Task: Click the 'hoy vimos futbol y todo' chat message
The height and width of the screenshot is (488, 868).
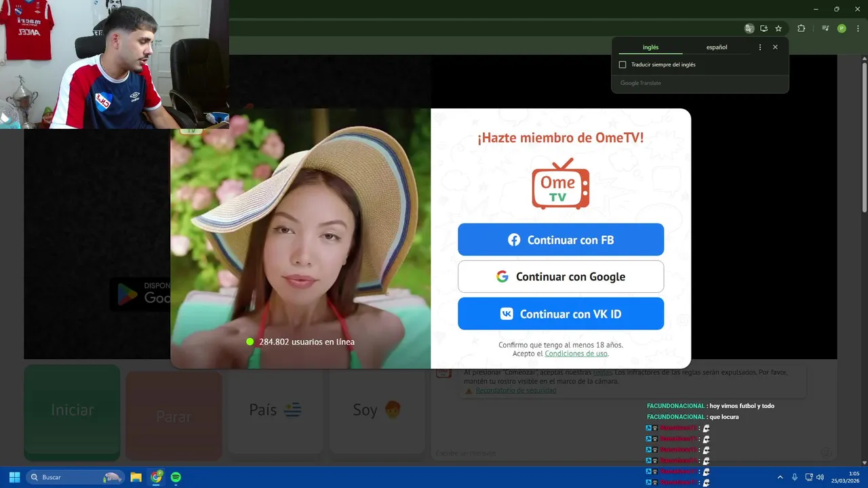Action: tap(741, 406)
